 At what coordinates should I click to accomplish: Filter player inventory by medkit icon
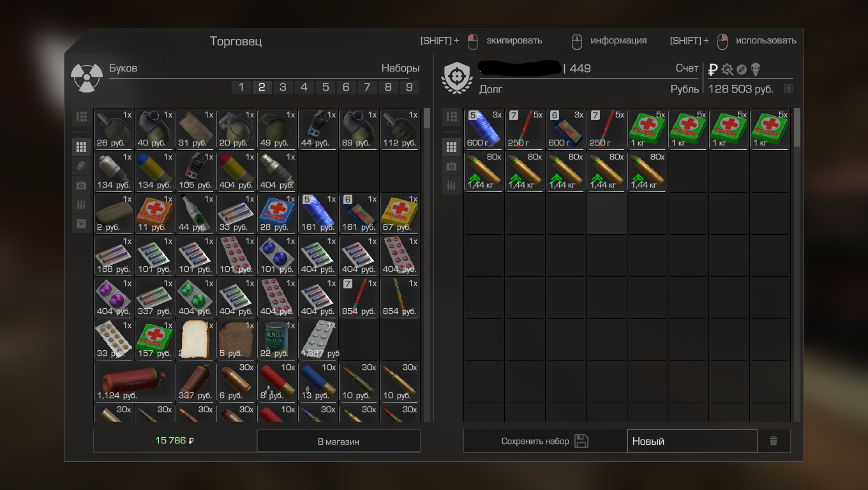[x=452, y=166]
